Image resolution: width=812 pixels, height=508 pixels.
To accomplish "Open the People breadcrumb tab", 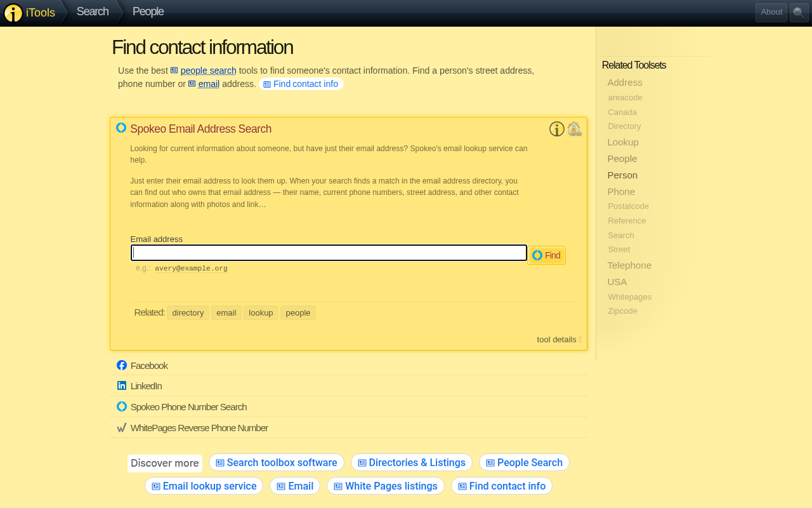I will click(148, 11).
